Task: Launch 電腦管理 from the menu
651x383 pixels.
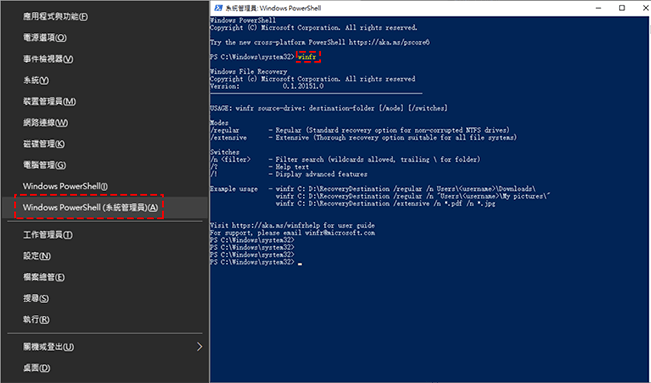Action: pyautogui.click(x=44, y=165)
